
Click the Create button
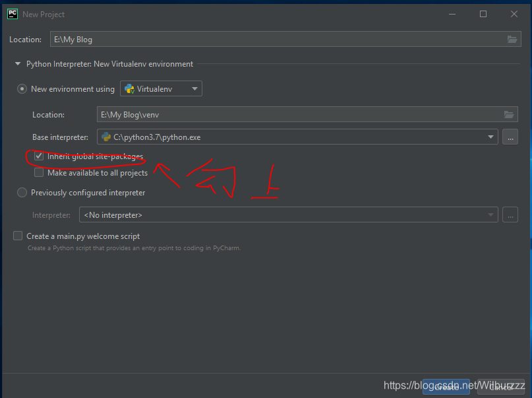[x=446, y=387]
